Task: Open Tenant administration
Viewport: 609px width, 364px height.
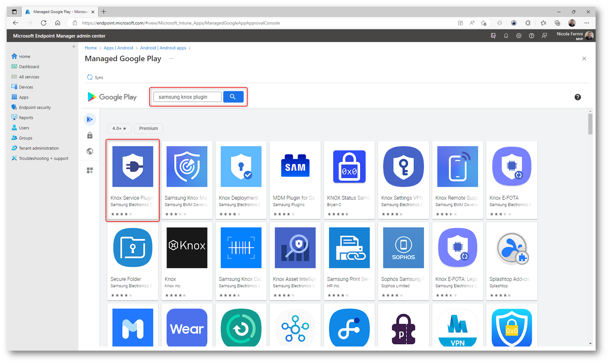Action: [35, 148]
